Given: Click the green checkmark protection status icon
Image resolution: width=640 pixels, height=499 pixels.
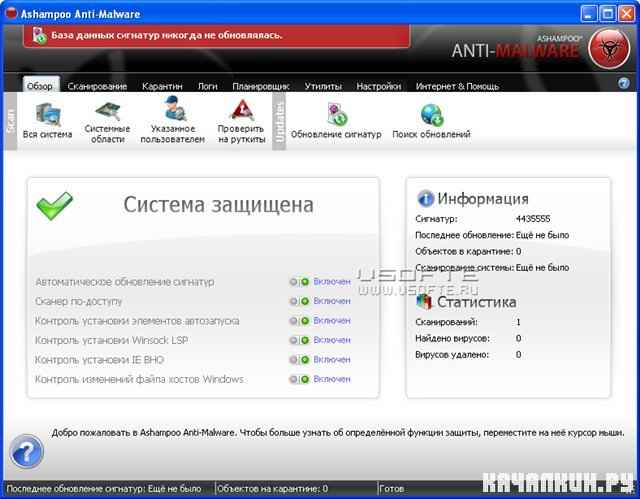Looking at the screenshot, I should tap(54, 206).
